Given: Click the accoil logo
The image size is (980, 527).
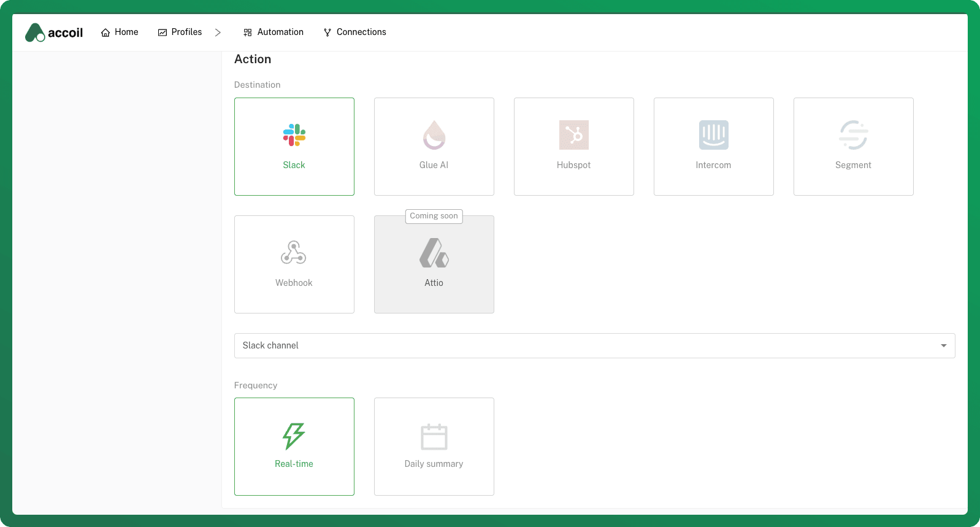Looking at the screenshot, I should [54, 33].
